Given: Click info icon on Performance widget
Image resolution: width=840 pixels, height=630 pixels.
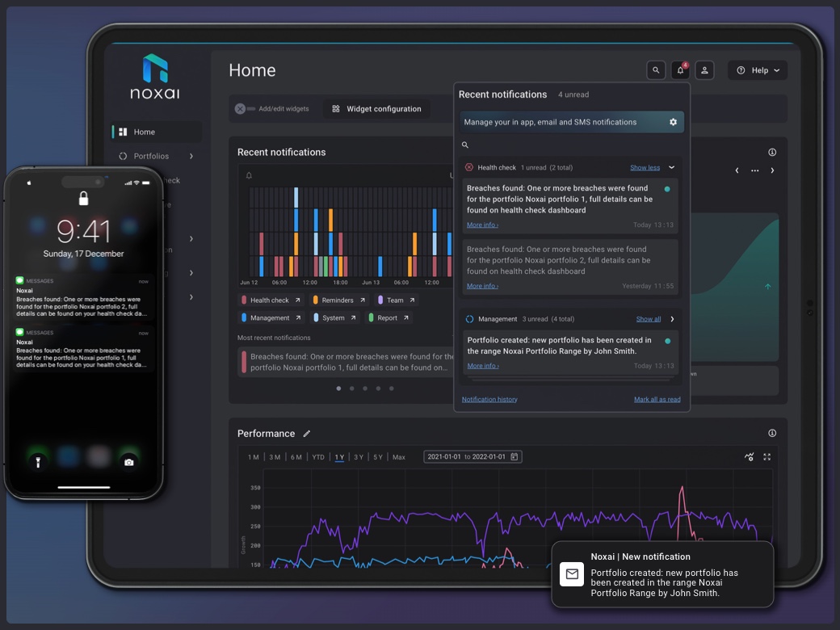Looking at the screenshot, I should (x=772, y=434).
